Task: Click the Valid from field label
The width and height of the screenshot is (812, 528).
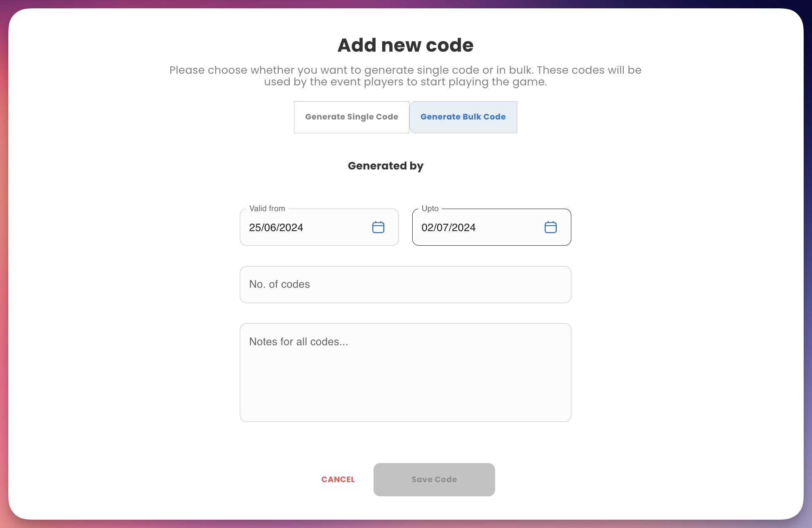Action: coord(267,209)
